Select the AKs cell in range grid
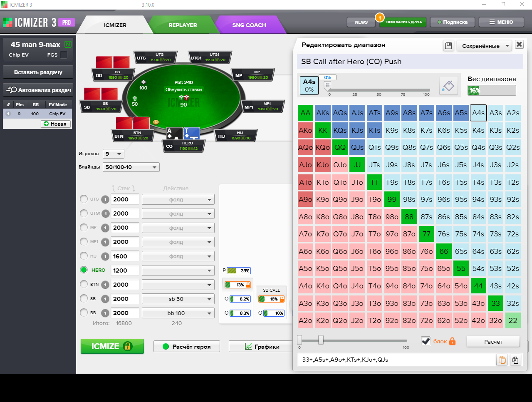Image resolution: width=532 pixels, height=402 pixels. (323, 113)
